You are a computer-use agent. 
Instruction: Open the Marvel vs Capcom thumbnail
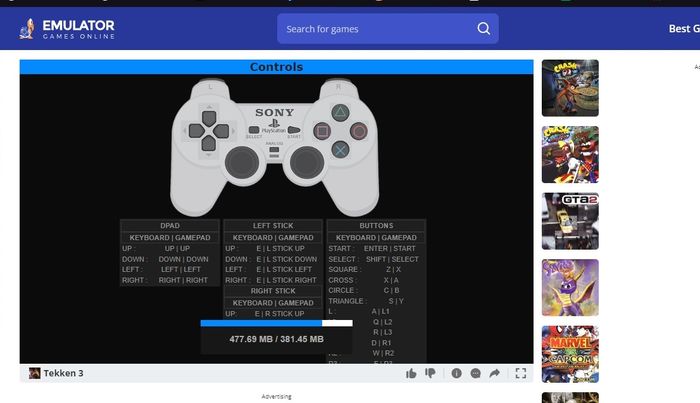pos(570,354)
